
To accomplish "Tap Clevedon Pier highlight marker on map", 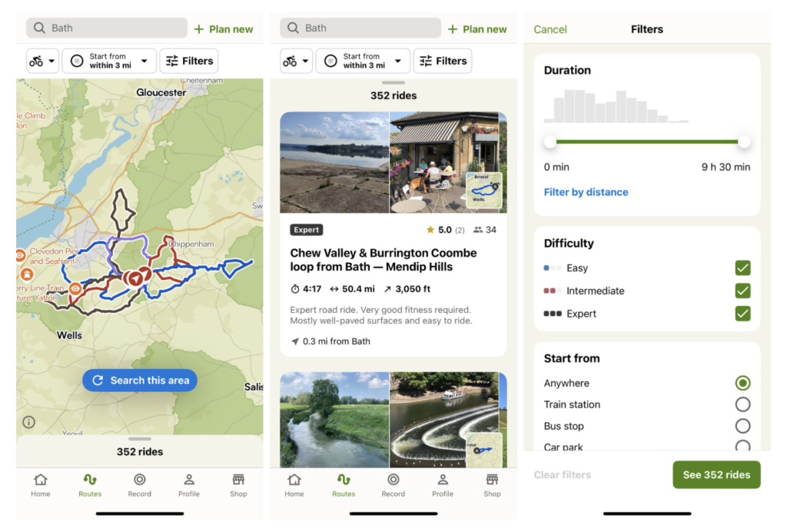I will pyautogui.click(x=21, y=255).
